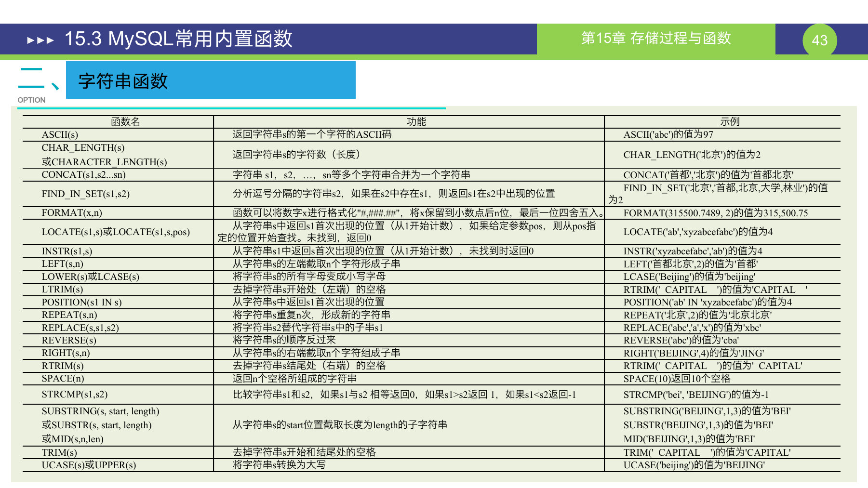Click example STRCMP('bei', 'BEIJING')的值为-1
Screen dimensions: 868x488
click(696, 395)
